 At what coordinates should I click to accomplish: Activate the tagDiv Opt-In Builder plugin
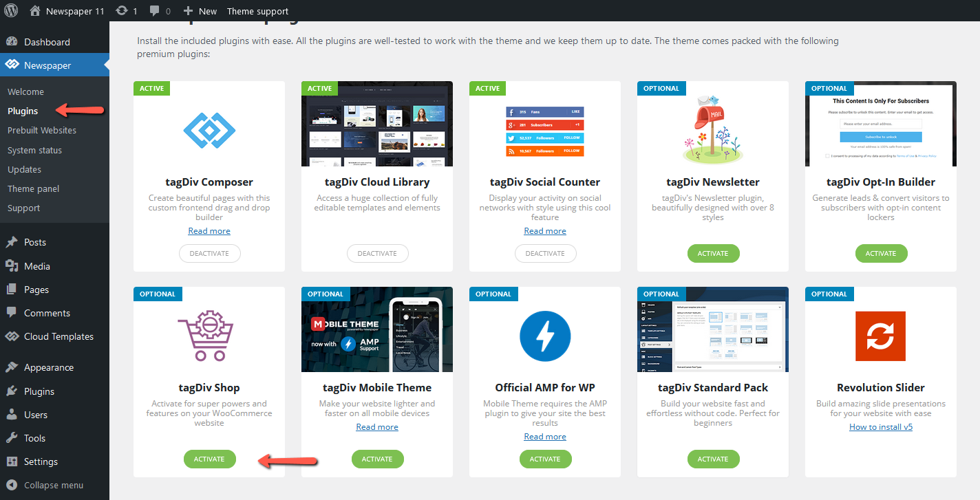pos(881,253)
